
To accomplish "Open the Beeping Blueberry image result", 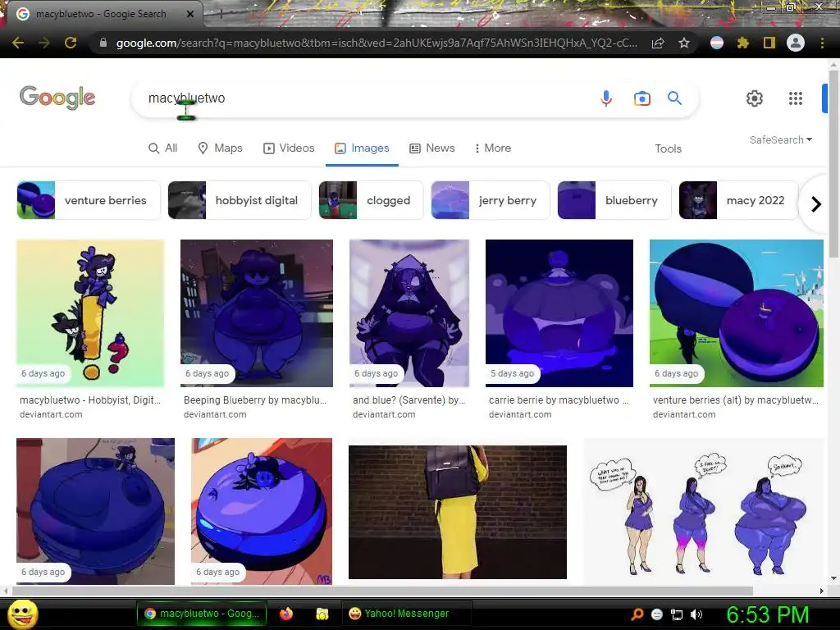I will pos(257,313).
